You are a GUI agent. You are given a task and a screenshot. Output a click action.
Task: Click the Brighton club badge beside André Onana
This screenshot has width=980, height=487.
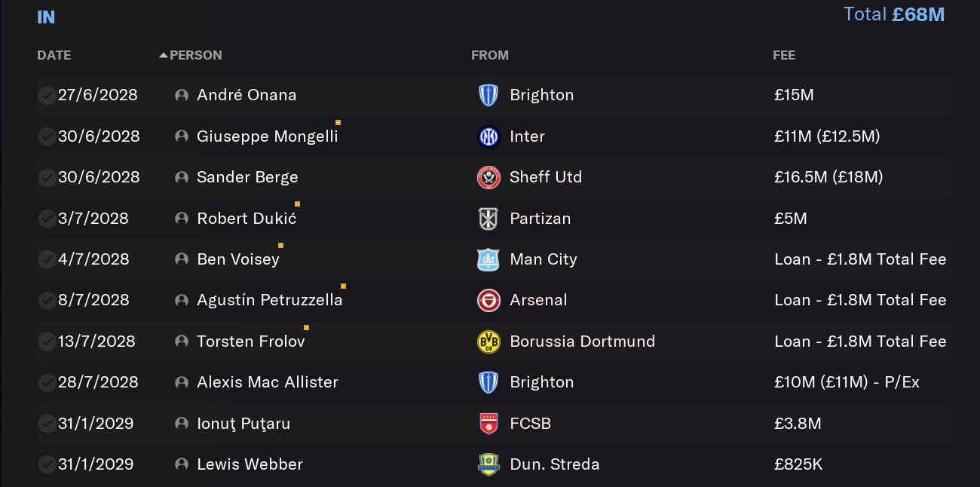[x=488, y=95]
